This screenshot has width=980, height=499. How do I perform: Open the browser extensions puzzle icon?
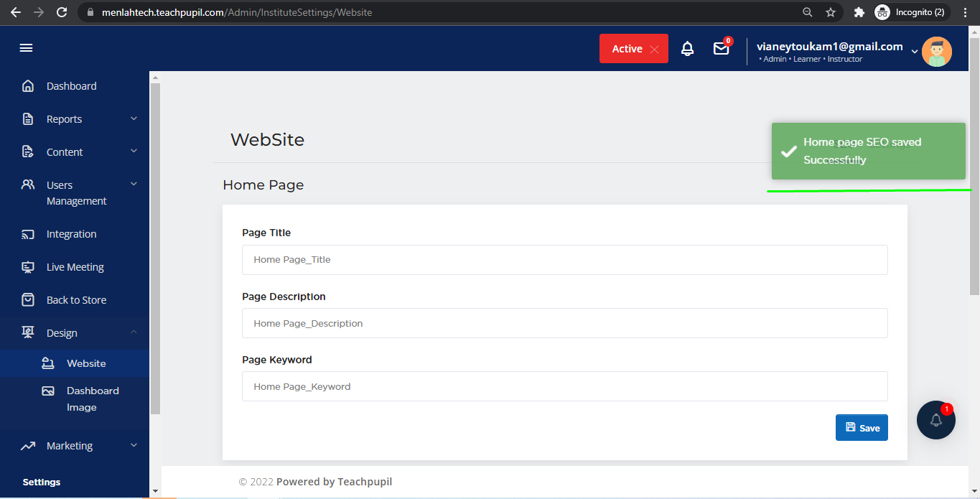[859, 12]
